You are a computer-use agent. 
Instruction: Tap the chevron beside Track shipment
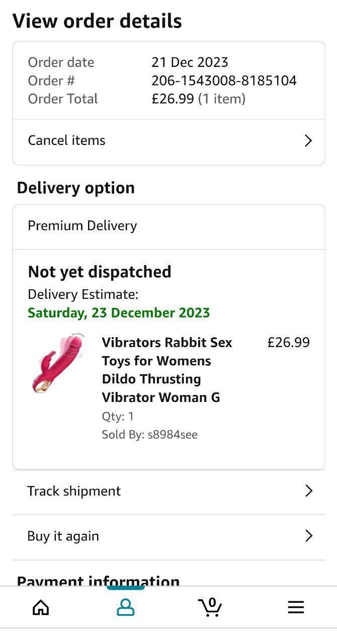[x=309, y=491]
